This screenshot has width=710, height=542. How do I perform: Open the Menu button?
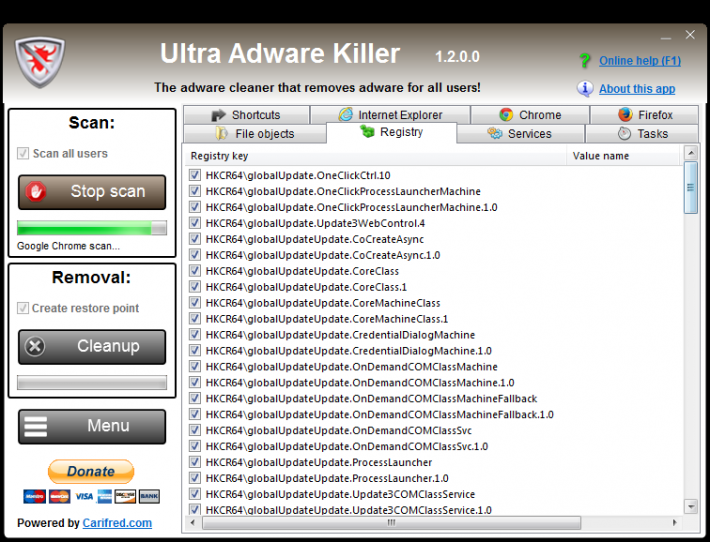[x=92, y=427]
